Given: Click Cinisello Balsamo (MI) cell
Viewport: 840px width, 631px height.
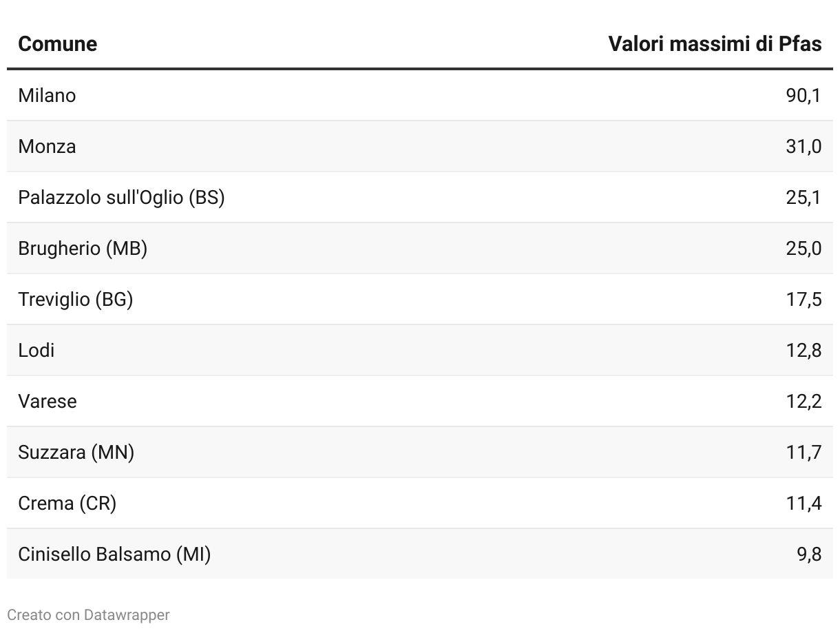Looking at the screenshot, I should coord(114,554).
